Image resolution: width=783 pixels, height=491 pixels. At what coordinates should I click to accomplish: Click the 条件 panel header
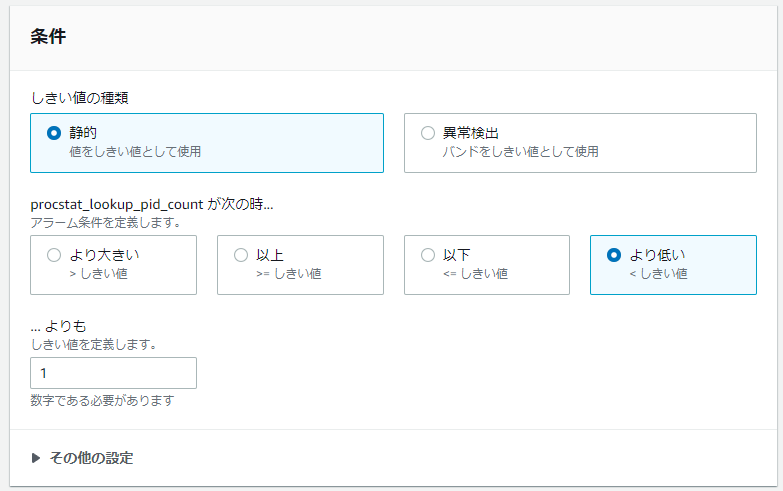[x=49, y=37]
